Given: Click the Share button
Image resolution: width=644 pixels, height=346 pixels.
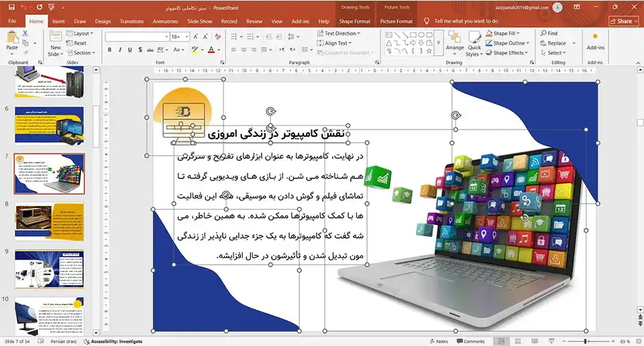Looking at the screenshot, I should coord(625,21).
